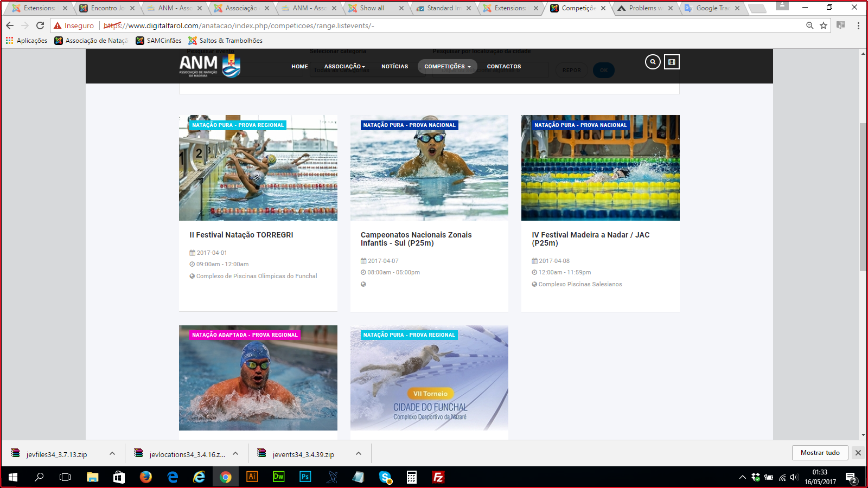Open the II Festival Natação TORREGRI event

pos(241,235)
